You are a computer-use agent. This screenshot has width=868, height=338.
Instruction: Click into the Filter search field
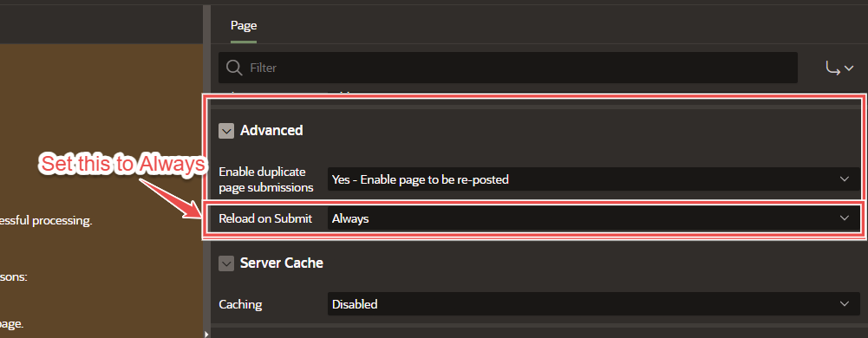(x=507, y=68)
